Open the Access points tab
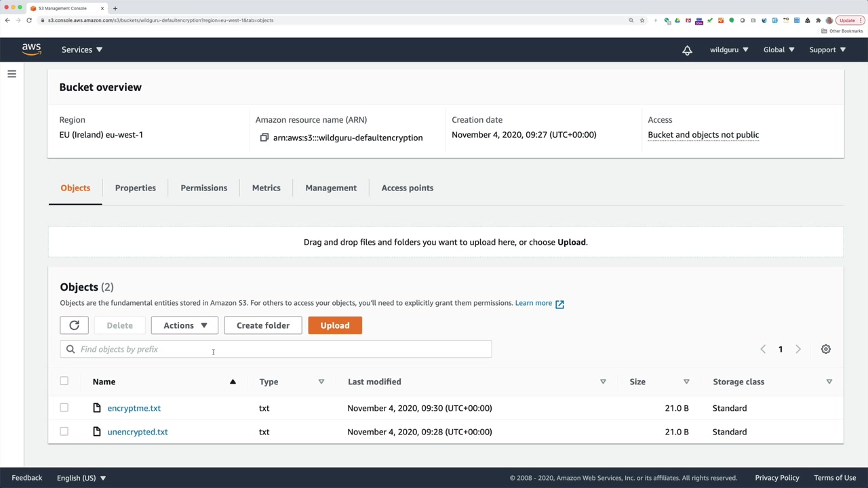This screenshot has width=868, height=488. [407, 188]
